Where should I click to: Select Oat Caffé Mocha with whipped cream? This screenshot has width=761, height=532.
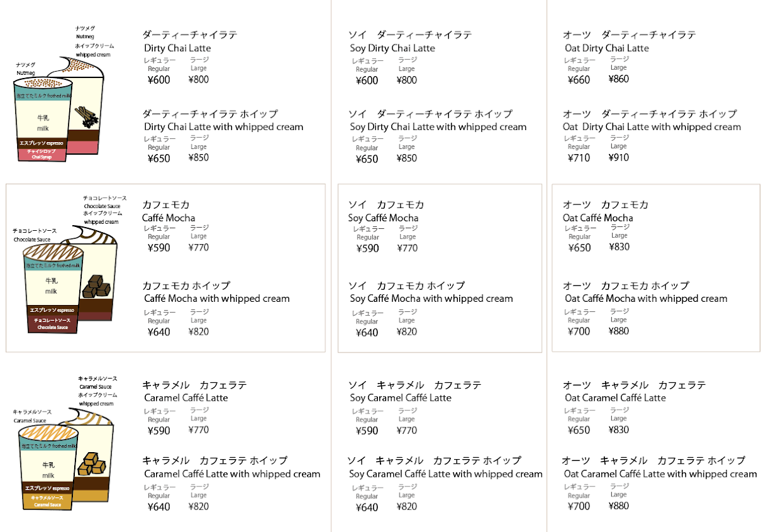(646, 298)
